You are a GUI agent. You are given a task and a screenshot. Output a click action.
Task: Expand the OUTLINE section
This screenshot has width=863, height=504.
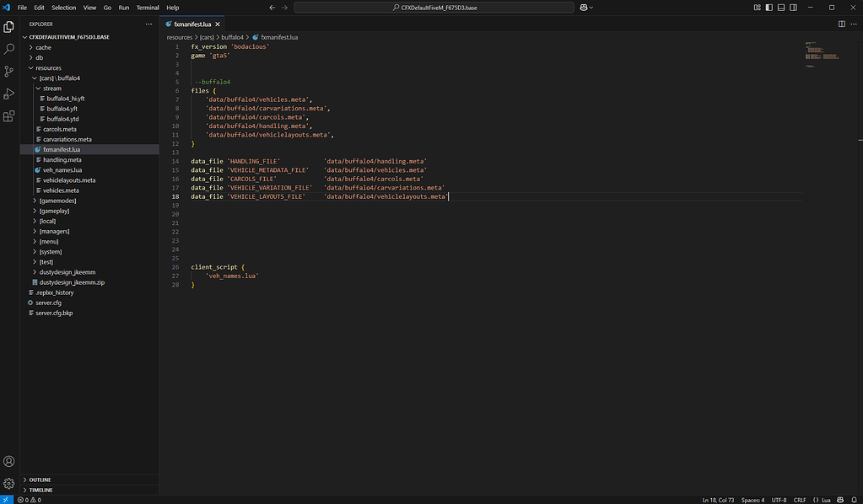point(39,480)
